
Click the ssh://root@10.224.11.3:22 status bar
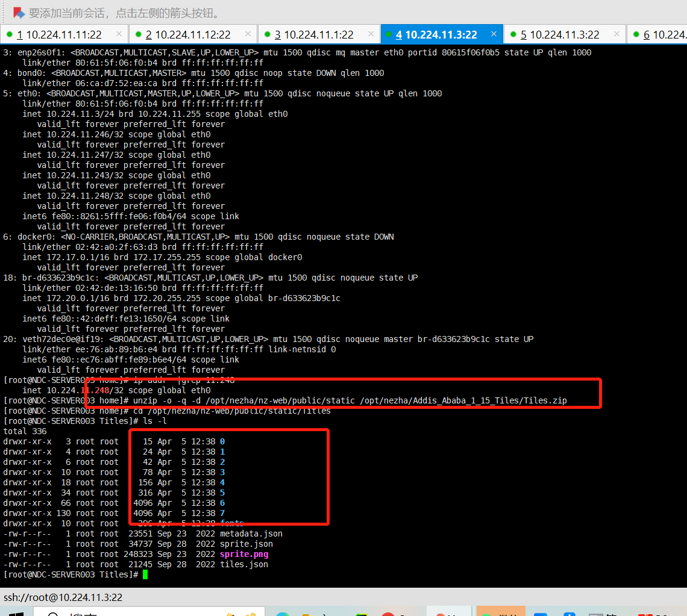tap(63, 597)
